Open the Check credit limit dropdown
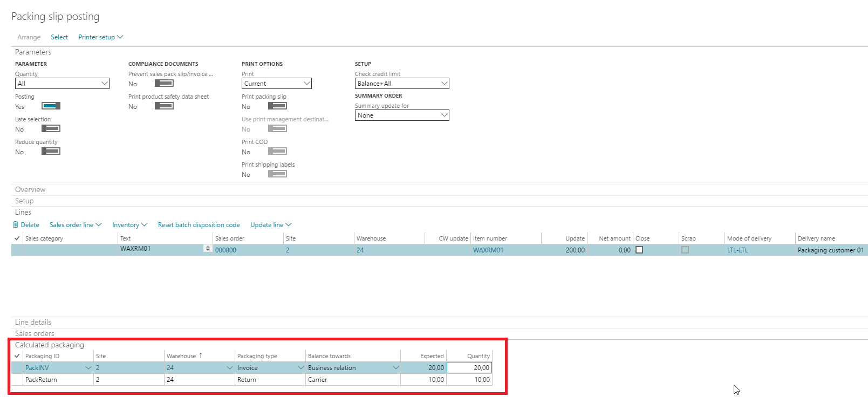The height and width of the screenshot is (404, 868). coord(402,84)
